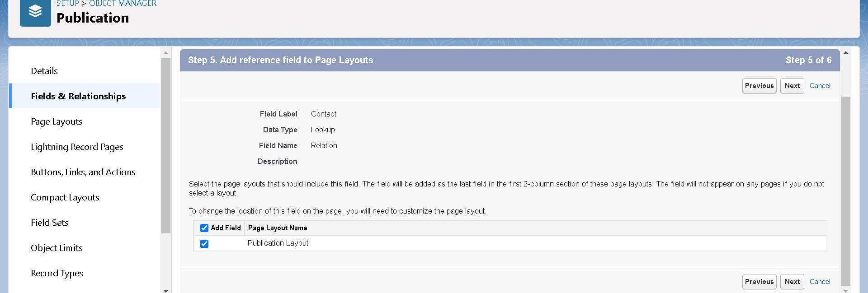Viewport: 868px width, 293px height.
Task: Open Record Types section
Action: click(x=57, y=273)
